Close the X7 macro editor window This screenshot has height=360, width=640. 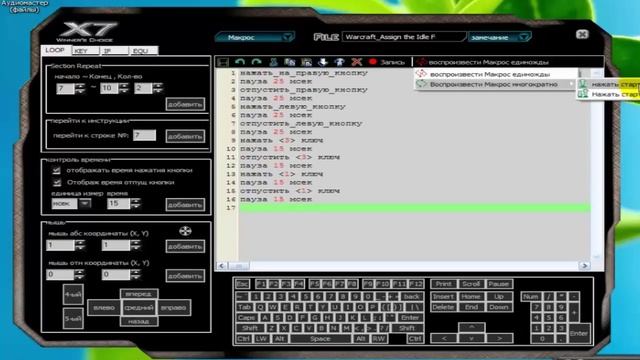pos(582,35)
